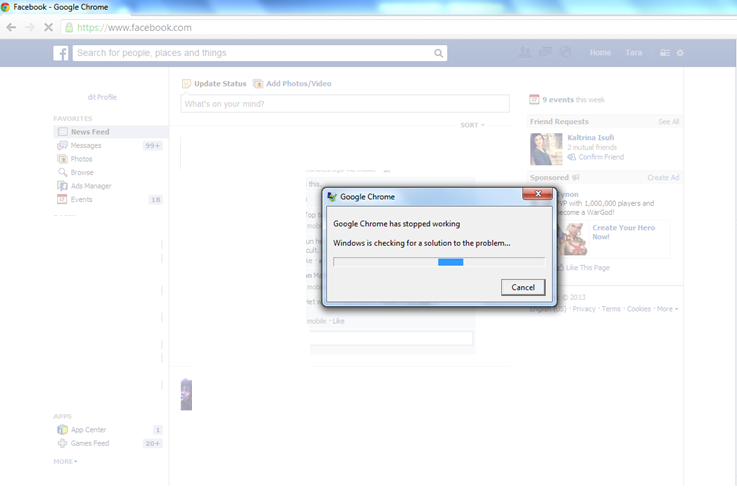
Task: Click the Privacy footer link
Action: (584, 309)
